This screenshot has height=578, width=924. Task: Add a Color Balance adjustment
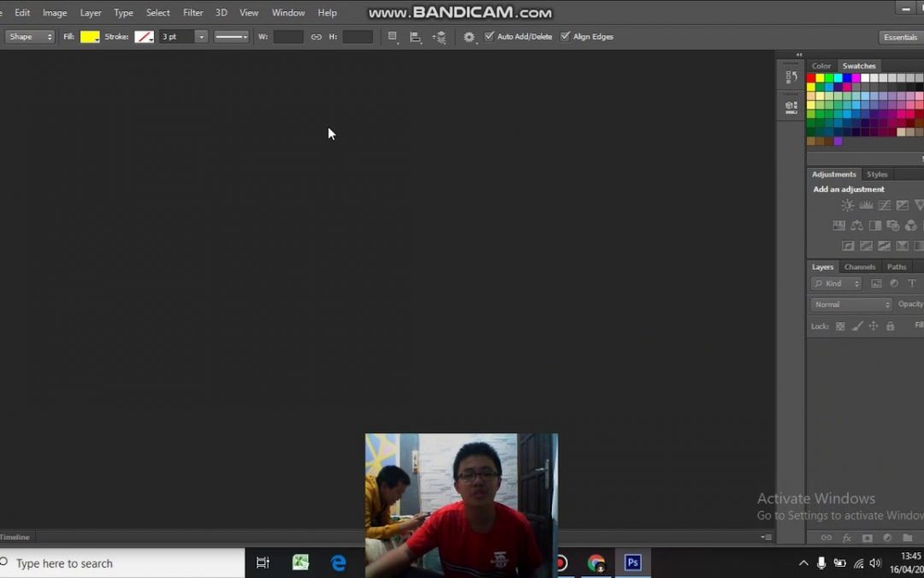pyautogui.click(x=856, y=226)
